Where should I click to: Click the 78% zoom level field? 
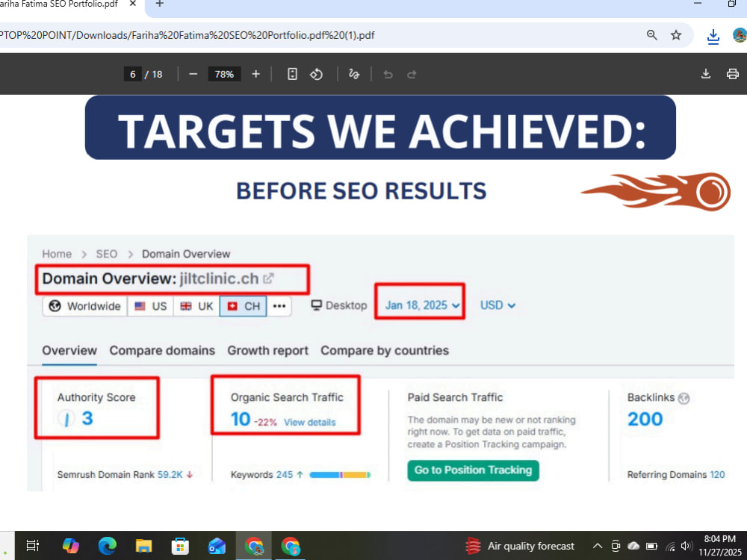coord(224,74)
